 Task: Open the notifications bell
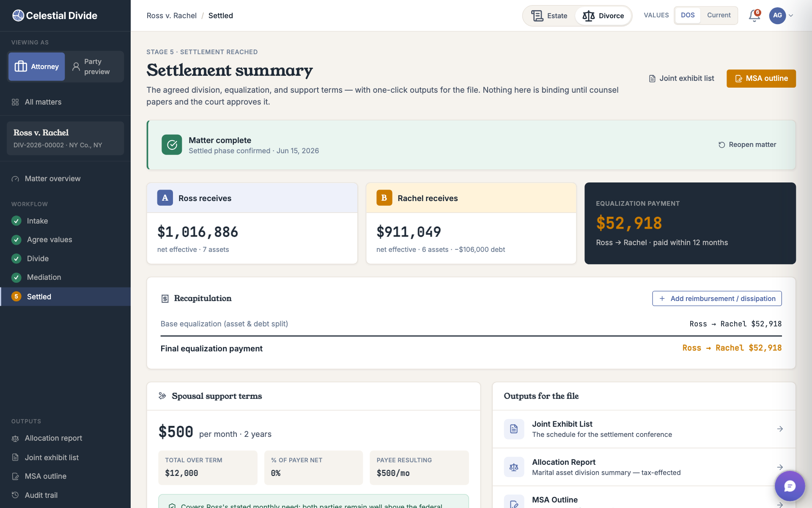coord(754,16)
